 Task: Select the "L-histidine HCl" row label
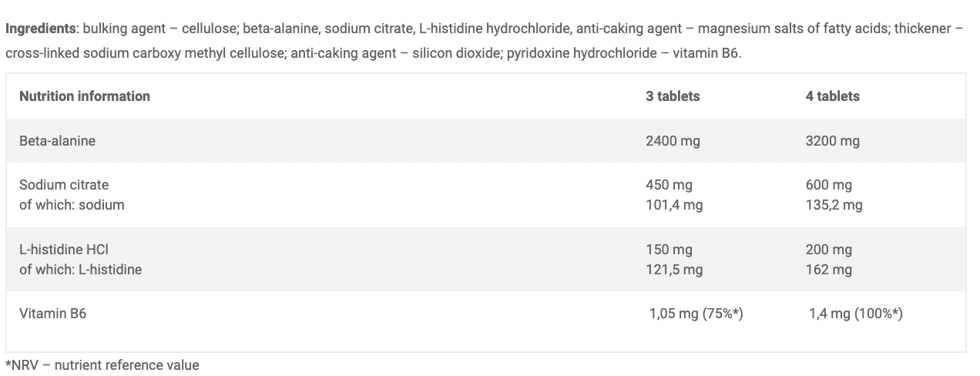pos(64,250)
